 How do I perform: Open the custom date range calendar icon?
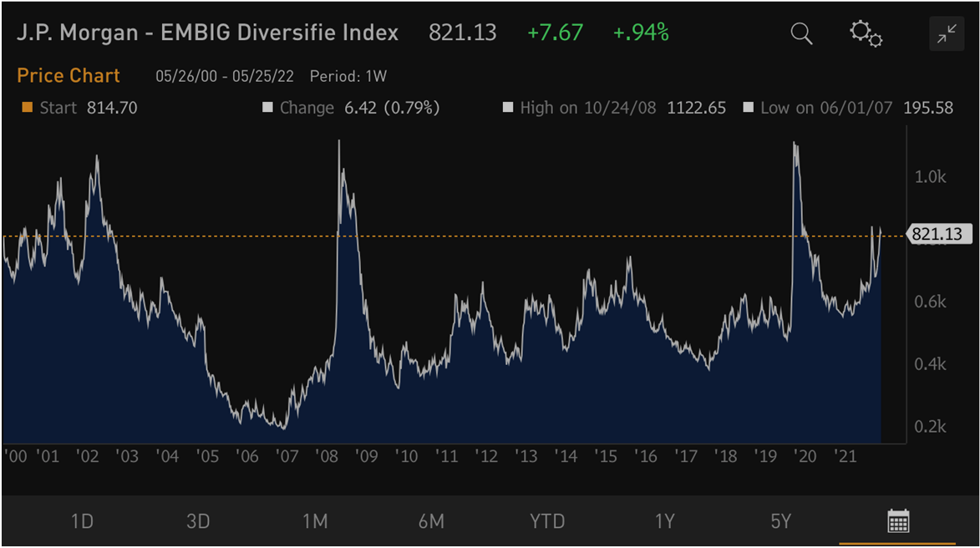click(x=898, y=520)
